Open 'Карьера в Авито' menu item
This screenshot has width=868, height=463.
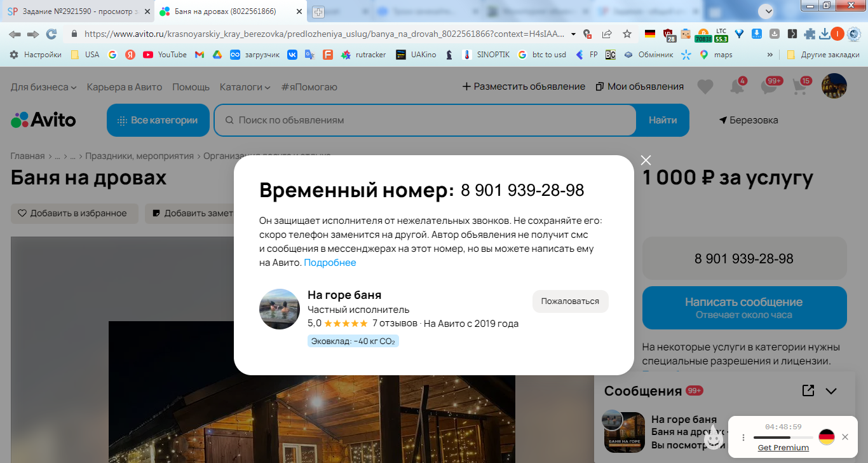125,86
